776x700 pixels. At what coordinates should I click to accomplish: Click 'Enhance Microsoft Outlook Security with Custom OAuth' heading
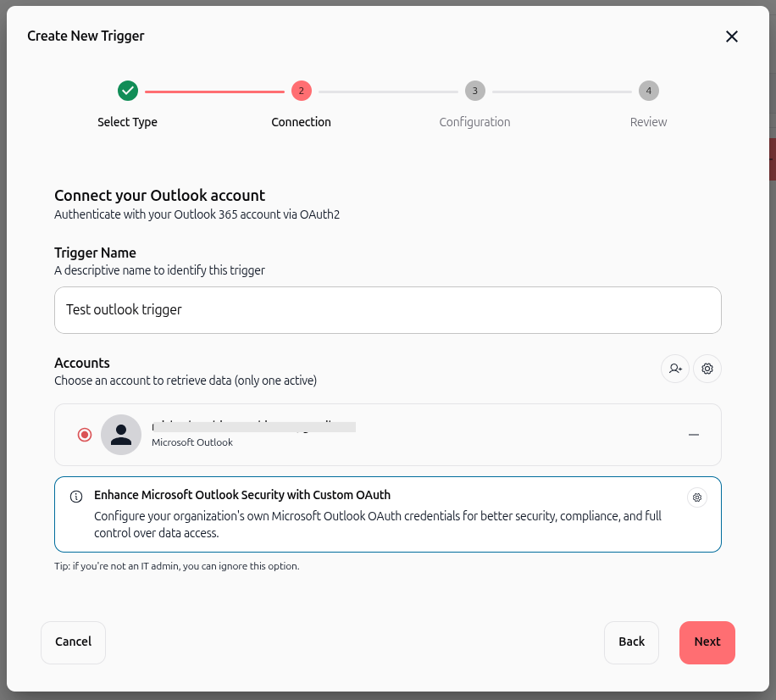coord(242,495)
